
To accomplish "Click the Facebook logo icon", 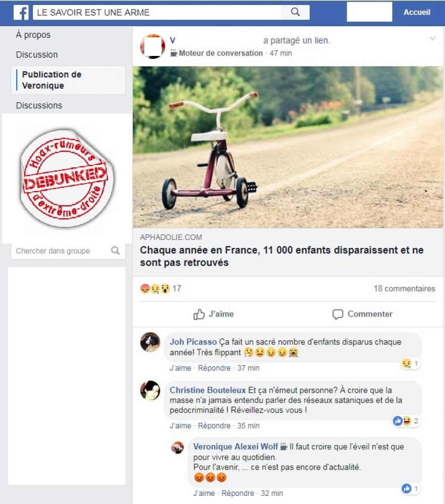I will (x=22, y=13).
